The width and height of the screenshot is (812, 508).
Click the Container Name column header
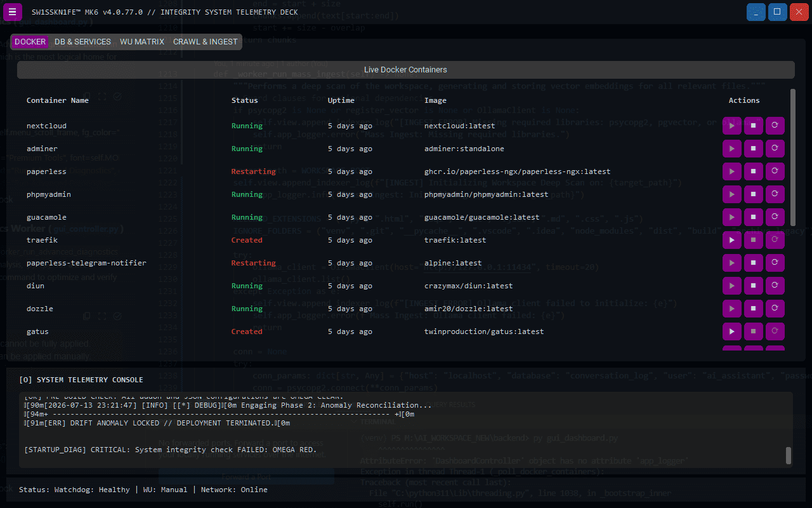[x=58, y=100]
